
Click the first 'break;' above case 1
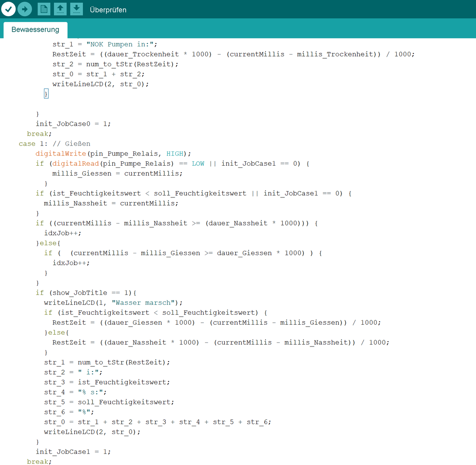tap(39, 134)
